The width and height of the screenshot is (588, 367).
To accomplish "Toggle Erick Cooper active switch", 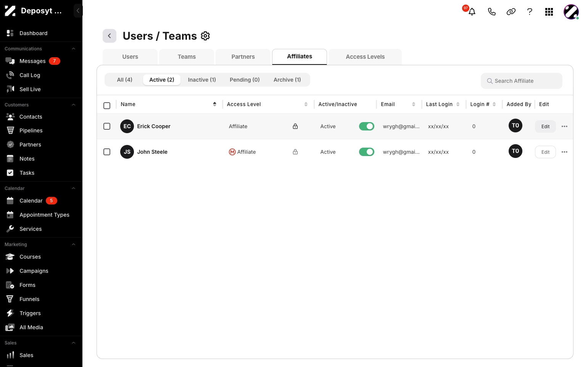I will click(x=367, y=126).
